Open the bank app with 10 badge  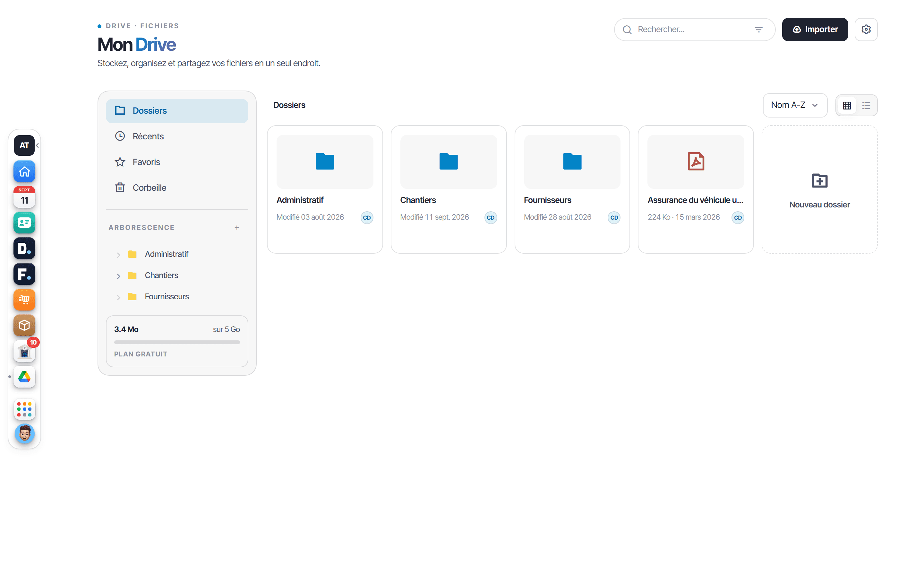pyautogui.click(x=24, y=351)
